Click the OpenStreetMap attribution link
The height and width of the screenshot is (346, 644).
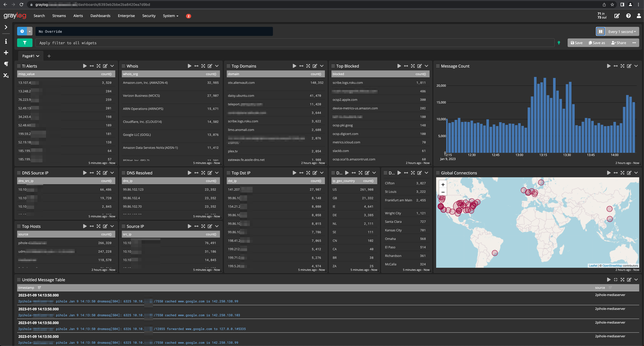pyautogui.click(x=612, y=265)
